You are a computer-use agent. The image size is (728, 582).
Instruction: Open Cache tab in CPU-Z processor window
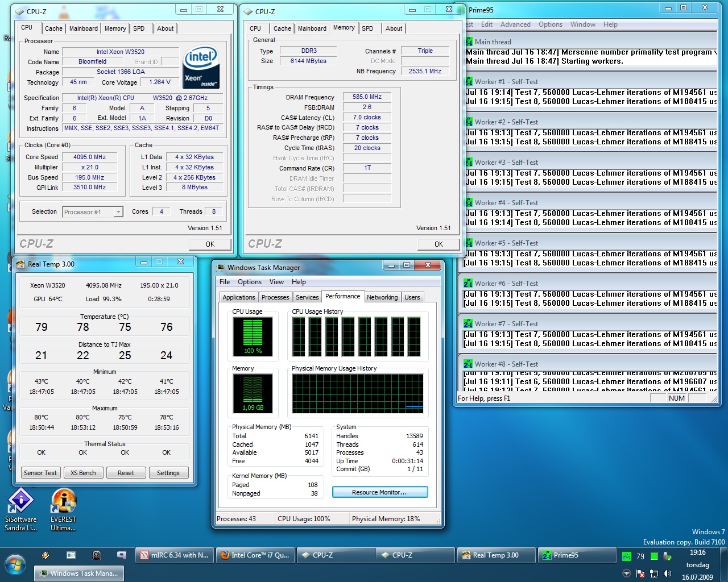[53, 28]
